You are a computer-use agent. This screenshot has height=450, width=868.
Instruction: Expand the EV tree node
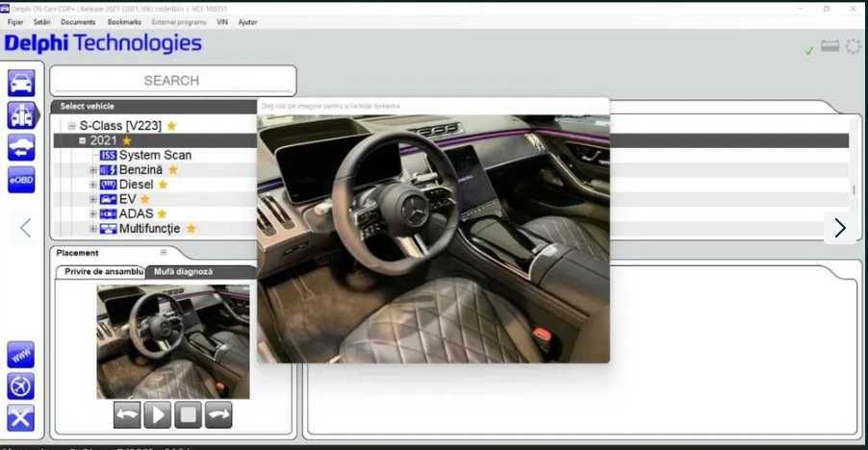(x=93, y=199)
